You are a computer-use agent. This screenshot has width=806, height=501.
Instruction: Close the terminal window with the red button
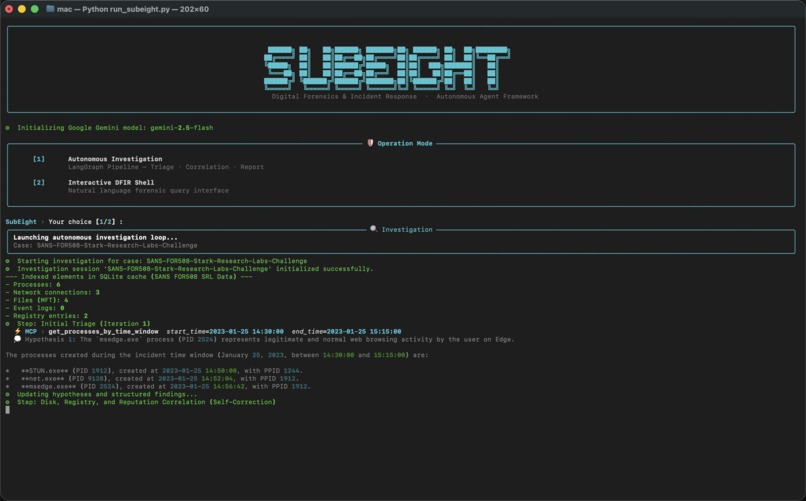[x=9, y=9]
